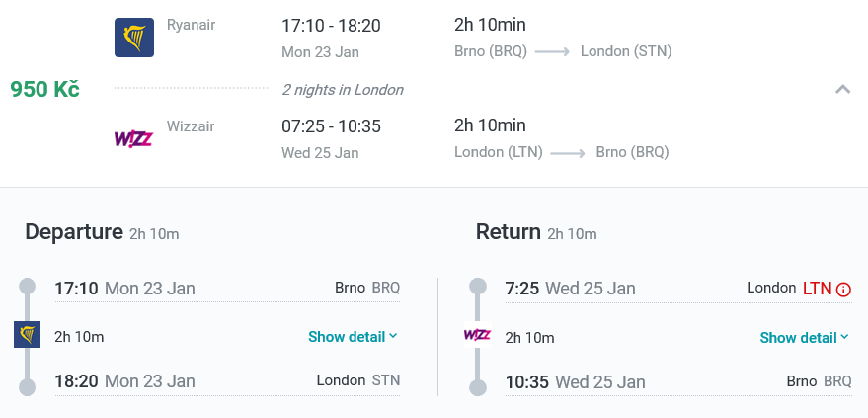Click the 10:35 return arrival timeline dot

pyautogui.click(x=478, y=388)
